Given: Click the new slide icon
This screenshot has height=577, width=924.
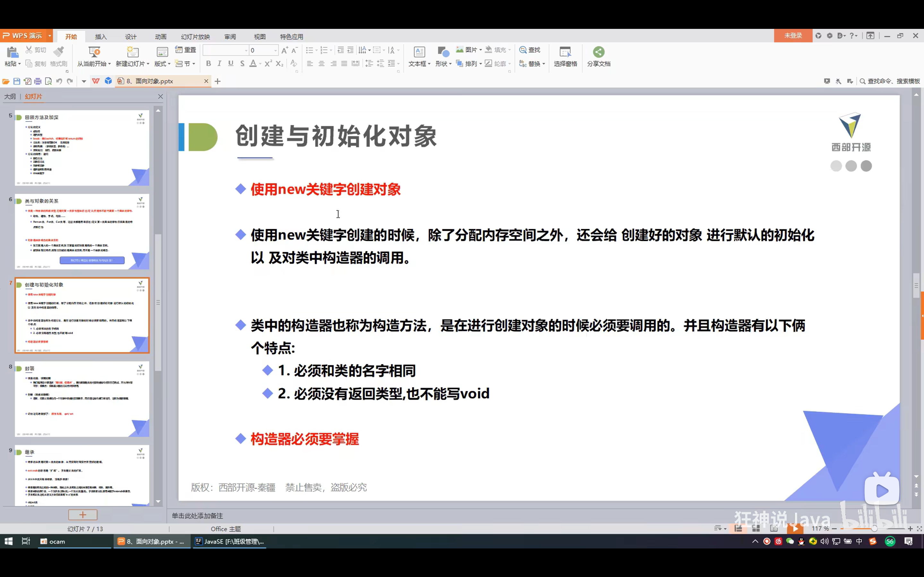Looking at the screenshot, I should (132, 52).
